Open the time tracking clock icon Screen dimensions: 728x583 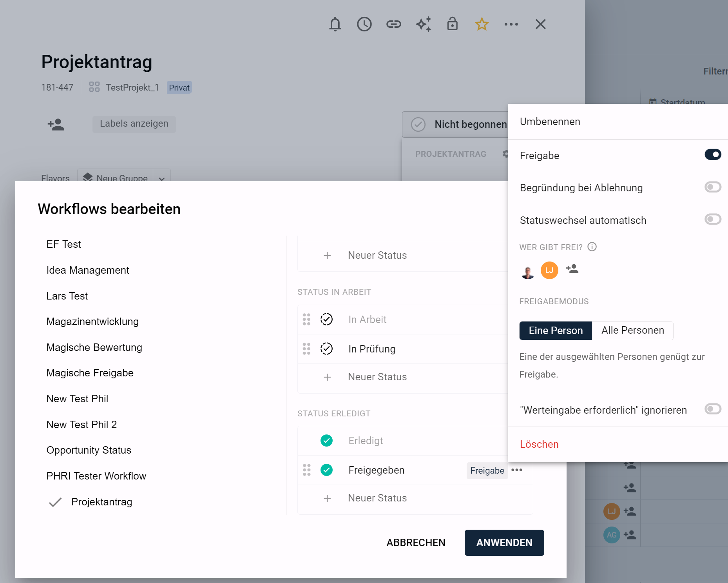point(364,24)
